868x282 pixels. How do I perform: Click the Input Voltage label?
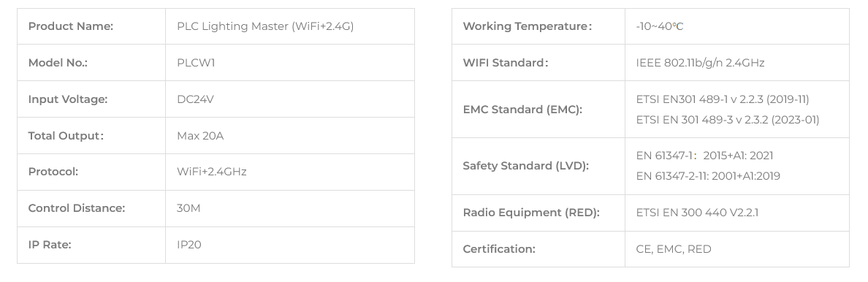tap(67, 99)
